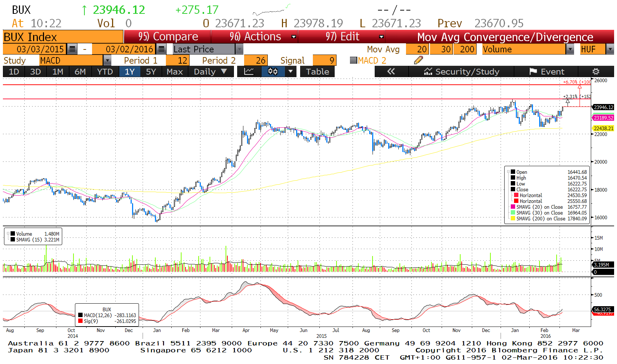Expand the chart type dropdown arrow
Image resolution: width=617 pixels, height=364 pixels.
pos(290,72)
